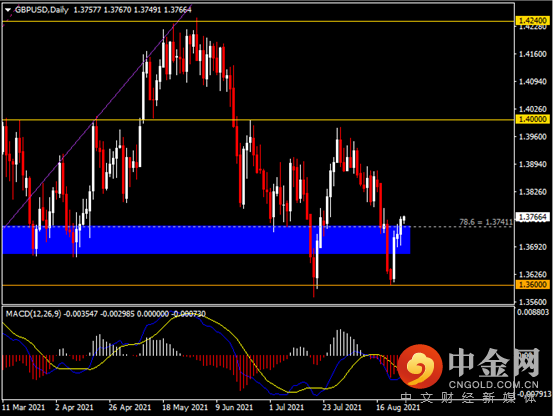Click the 26 Apr 2021 date marker
Screen dimensions: 554x416
pos(130,408)
